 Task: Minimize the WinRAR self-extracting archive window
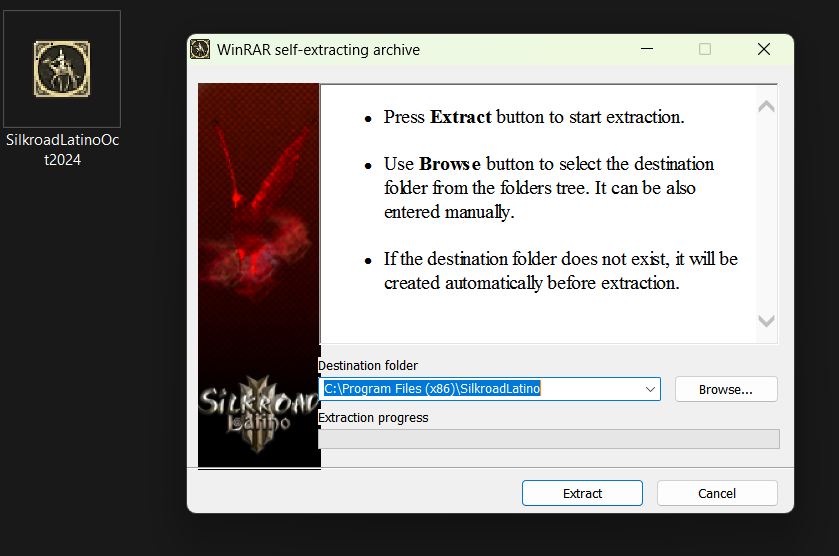coord(647,49)
